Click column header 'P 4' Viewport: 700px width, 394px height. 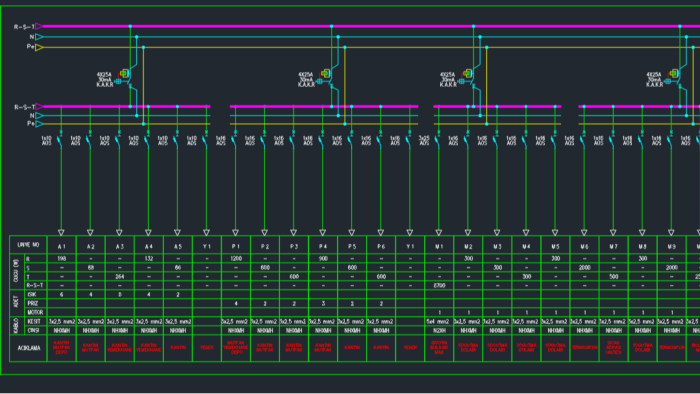[x=323, y=246]
